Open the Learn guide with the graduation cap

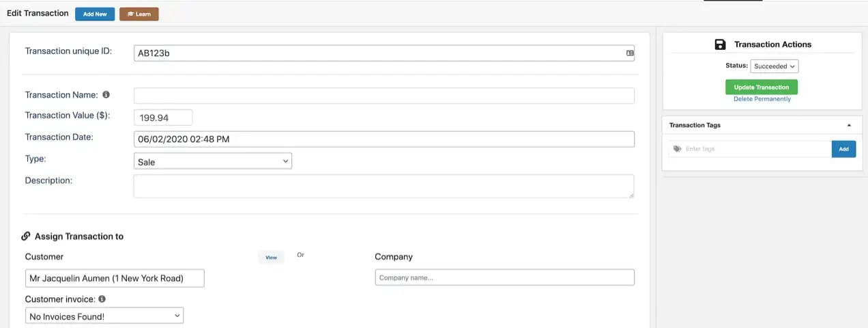coord(139,14)
